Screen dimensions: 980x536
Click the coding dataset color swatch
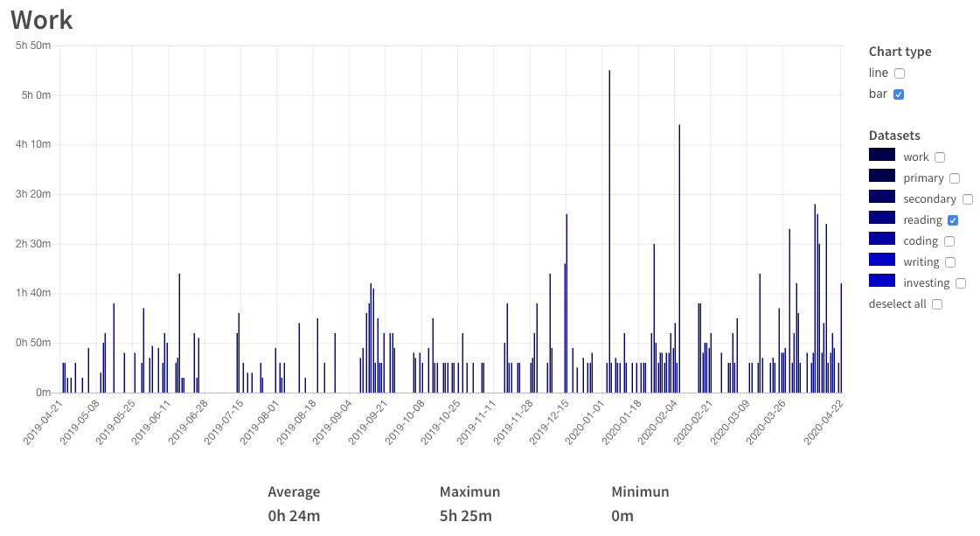pyautogui.click(x=882, y=239)
